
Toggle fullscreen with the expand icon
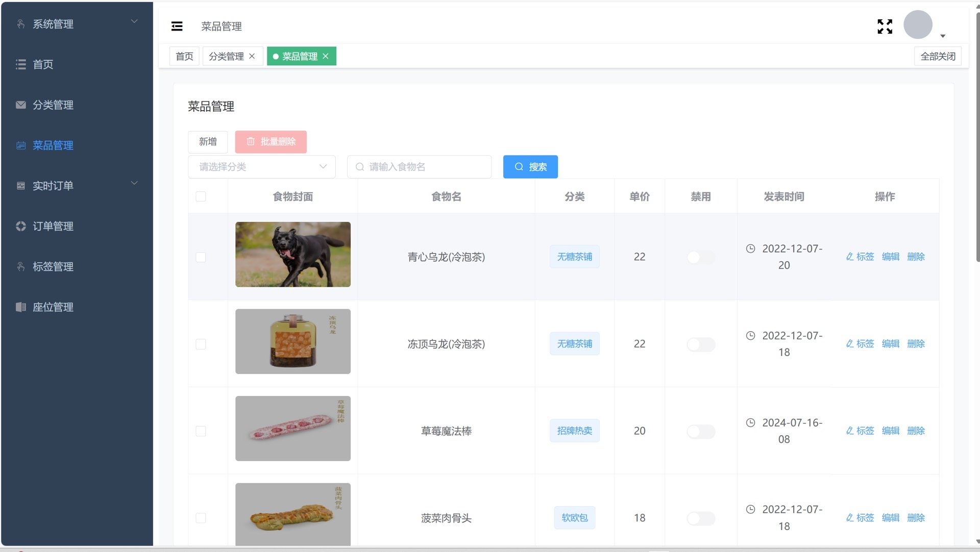(x=885, y=26)
